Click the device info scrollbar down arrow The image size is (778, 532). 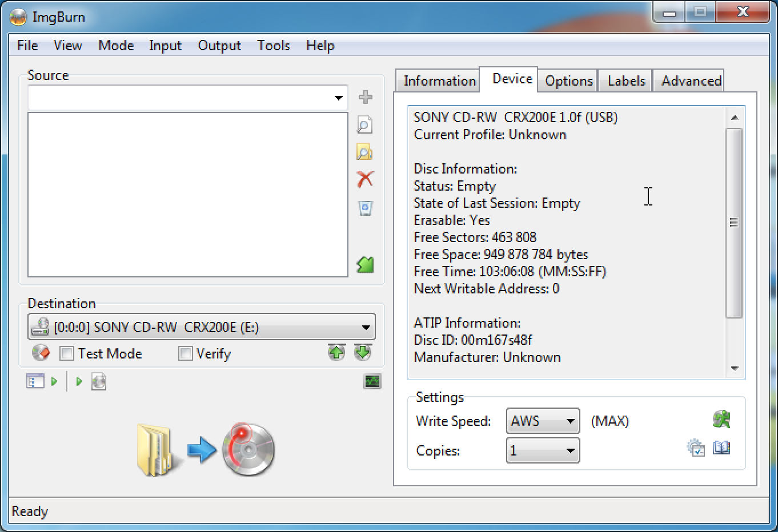[x=735, y=368]
